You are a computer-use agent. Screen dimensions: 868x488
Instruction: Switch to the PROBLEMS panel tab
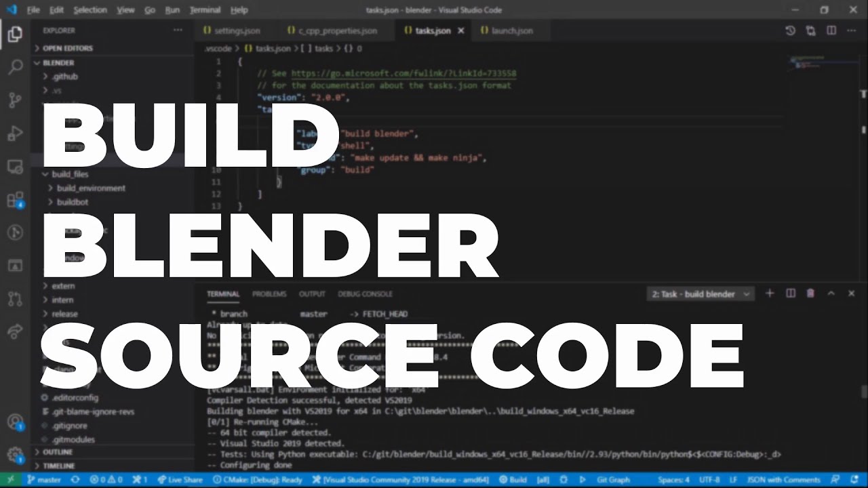pyautogui.click(x=269, y=294)
